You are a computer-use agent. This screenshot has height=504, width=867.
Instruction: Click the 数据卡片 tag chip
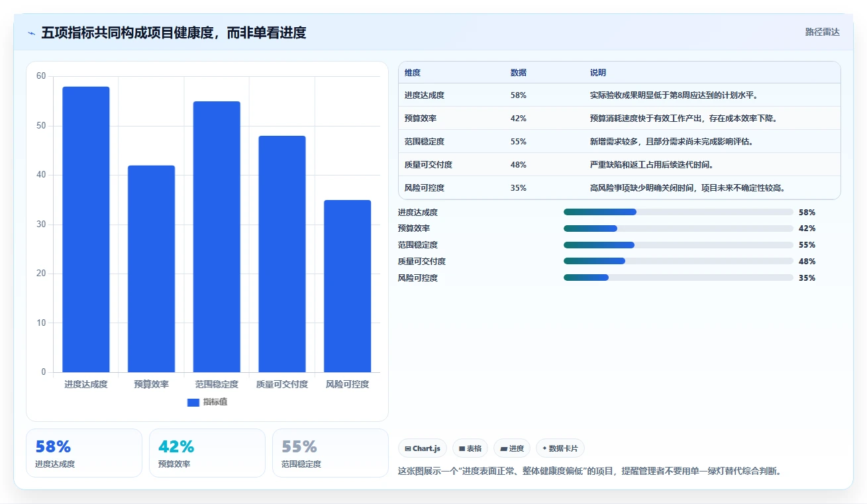560,448
